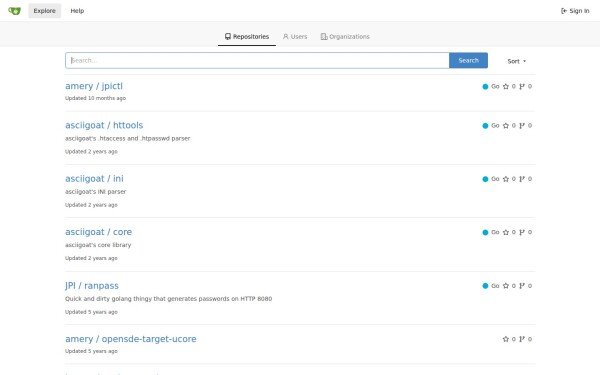The width and height of the screenshot is (600, 375).
Task: Select description "asciigoat's INI parser"
Action: point(95,192)
